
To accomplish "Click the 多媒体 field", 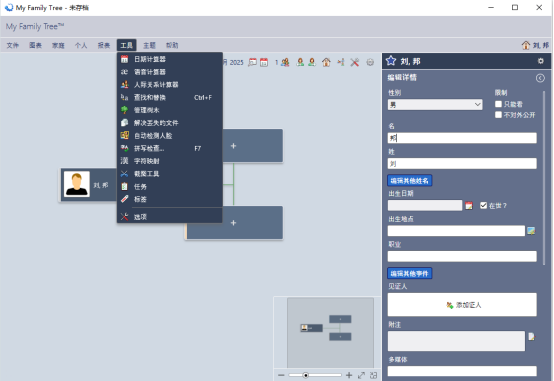I will coord(462,371).
